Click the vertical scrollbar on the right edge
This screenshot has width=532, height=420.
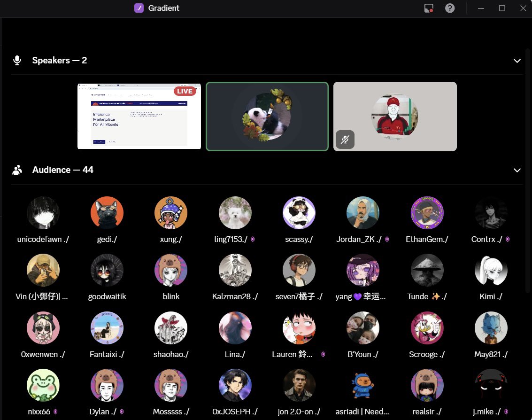tap(528, 170)
